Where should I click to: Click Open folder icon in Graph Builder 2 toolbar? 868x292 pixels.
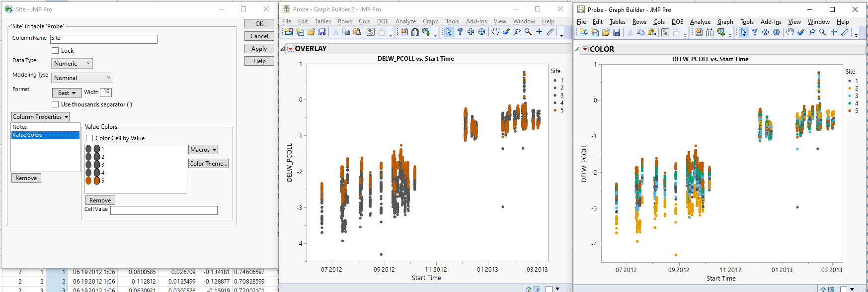[311, 32]
